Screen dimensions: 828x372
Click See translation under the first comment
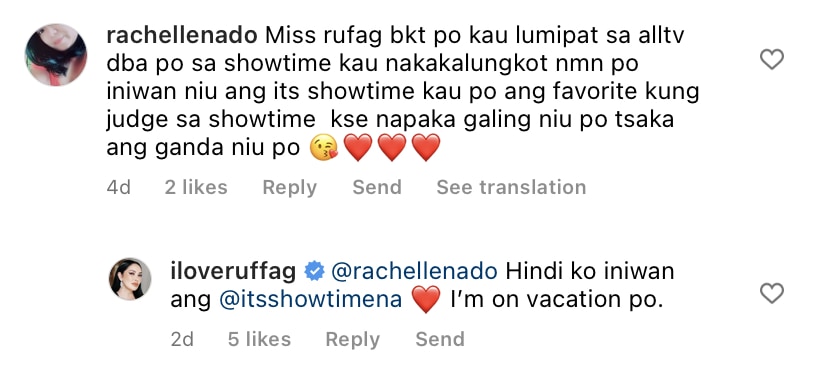[511, 187]
